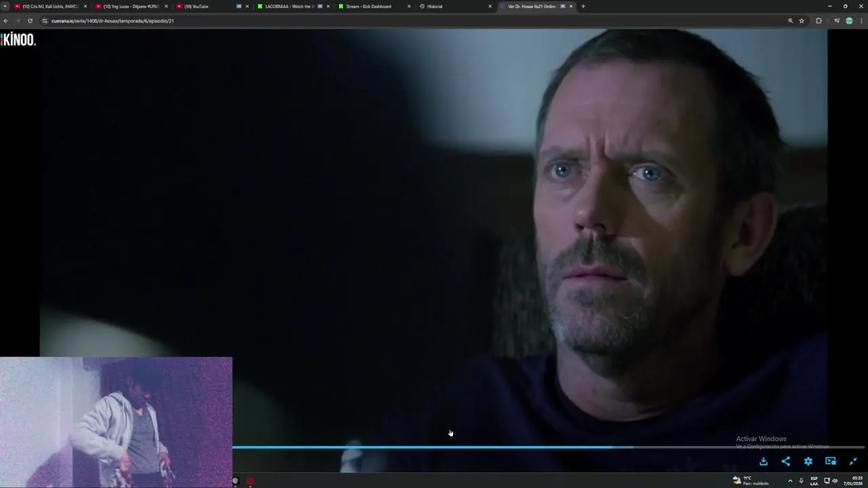The width and height of the screenshot is (868, 488).
Task: Open the tab search dropdown arrow
Action: [6, 6]
